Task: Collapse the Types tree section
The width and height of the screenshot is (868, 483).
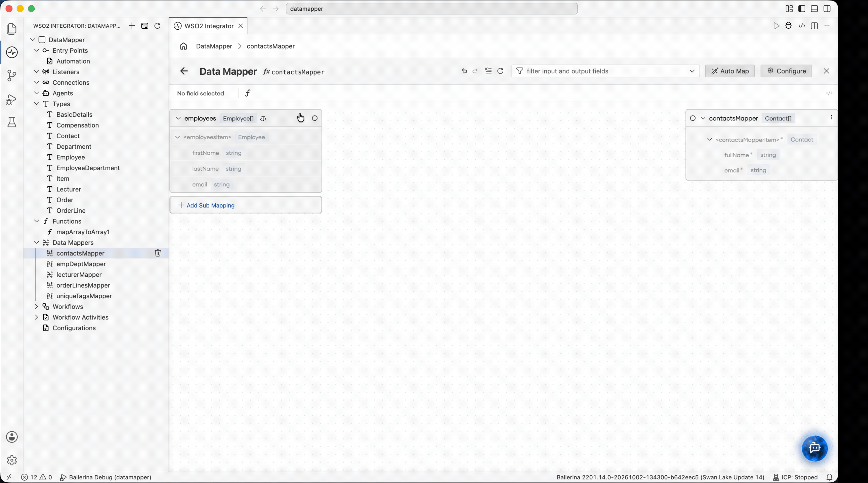Action: coord(36,104)
